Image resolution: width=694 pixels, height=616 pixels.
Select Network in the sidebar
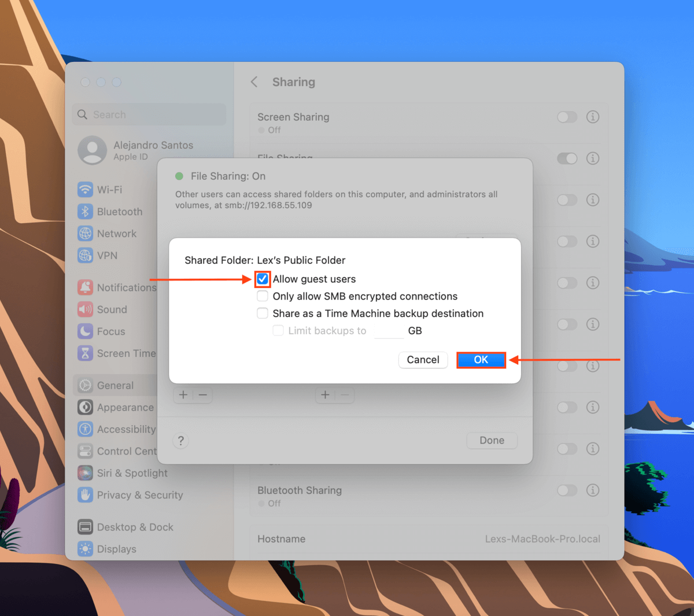pyautogui.click(x=108, y=234)
